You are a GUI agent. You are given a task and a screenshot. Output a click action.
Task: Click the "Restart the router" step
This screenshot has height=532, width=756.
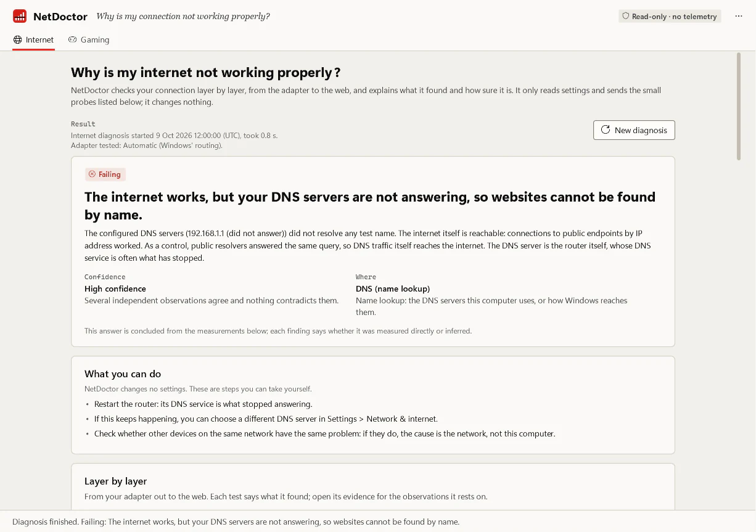[203, 404]
